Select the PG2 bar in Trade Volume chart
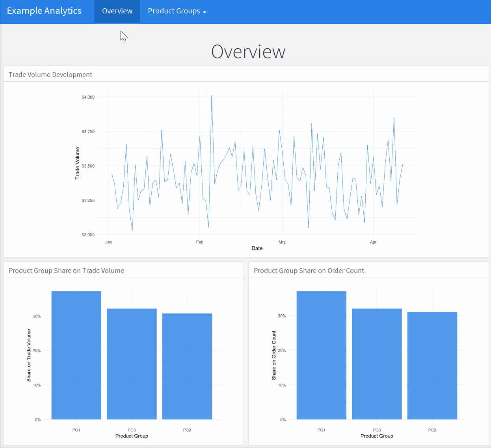Screen dimensions: 491x448 coord(187,366)
